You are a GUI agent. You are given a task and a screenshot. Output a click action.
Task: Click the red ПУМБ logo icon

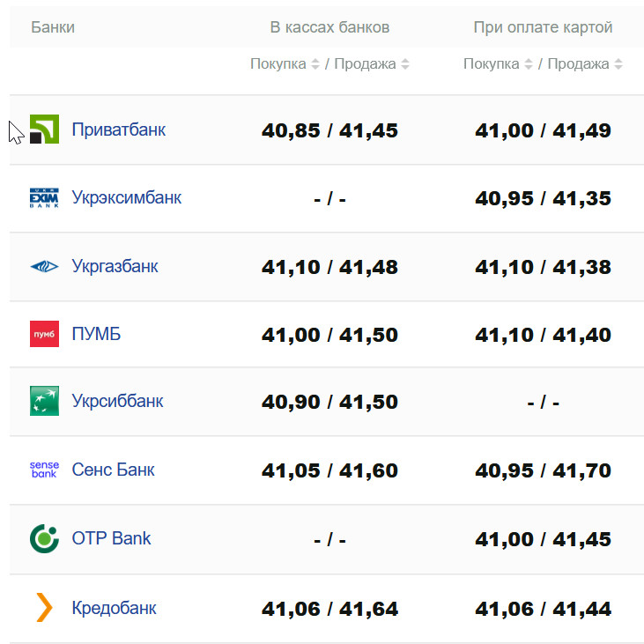[44, 334]
